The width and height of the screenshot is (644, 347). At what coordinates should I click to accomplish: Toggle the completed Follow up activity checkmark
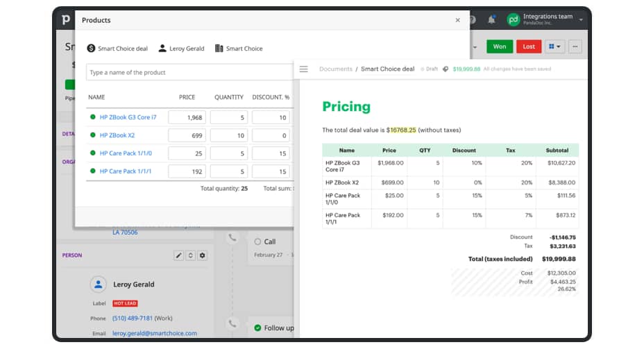(x=257, y=328)
